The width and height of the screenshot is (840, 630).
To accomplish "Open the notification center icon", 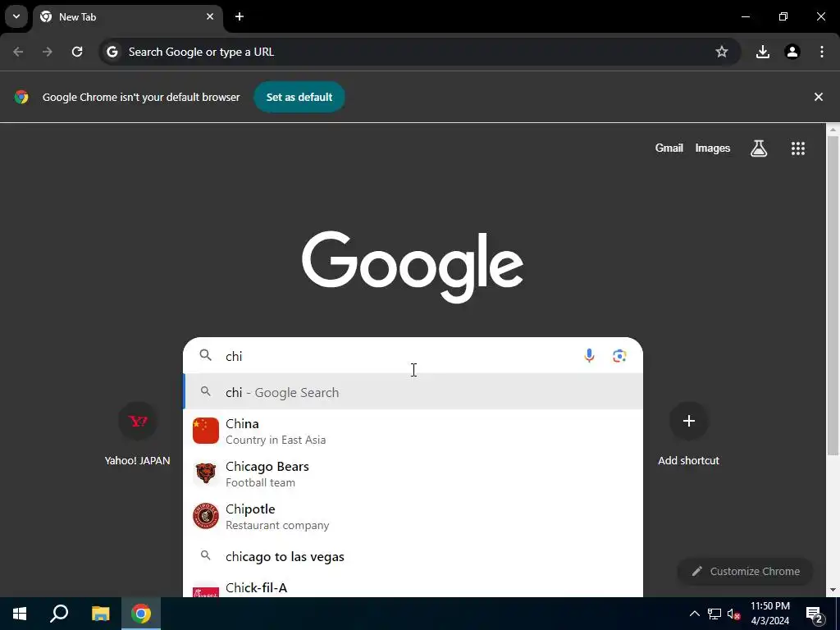I will pos(815,614).
